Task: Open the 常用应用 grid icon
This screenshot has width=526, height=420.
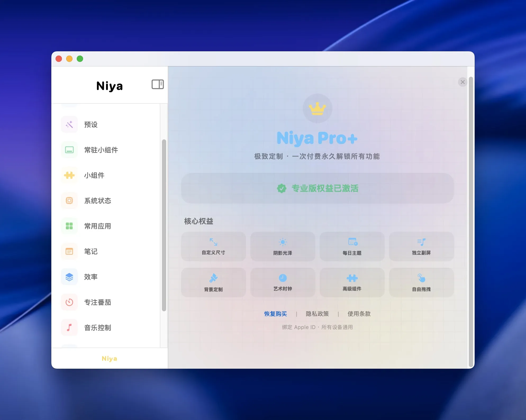Action: coord(69,226)
